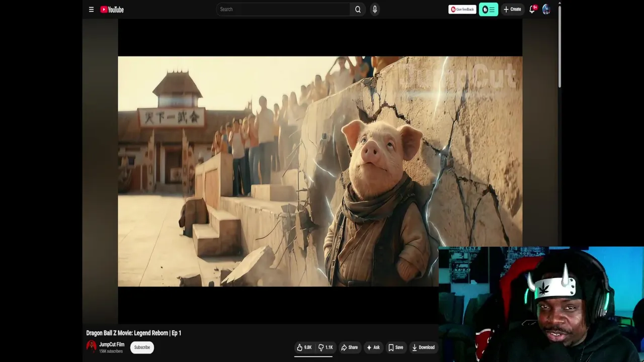Viewport: 644px width, 362px height.
Task: Open the YouTube hamburger guide menu
Action: coord(91,9)
